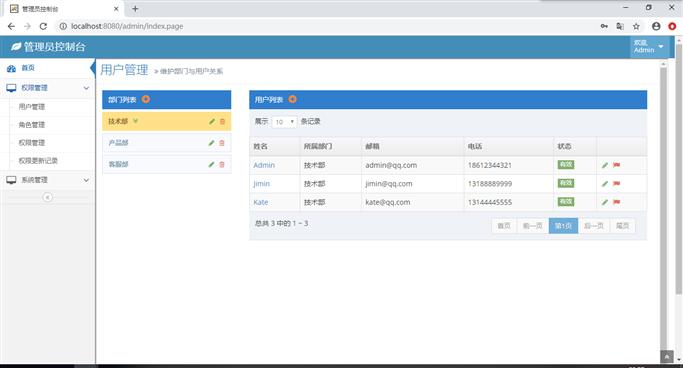Viewport: 683px width, 368px height.
Task: Edit the 产品部 department
Action: (x=211, y=143)
